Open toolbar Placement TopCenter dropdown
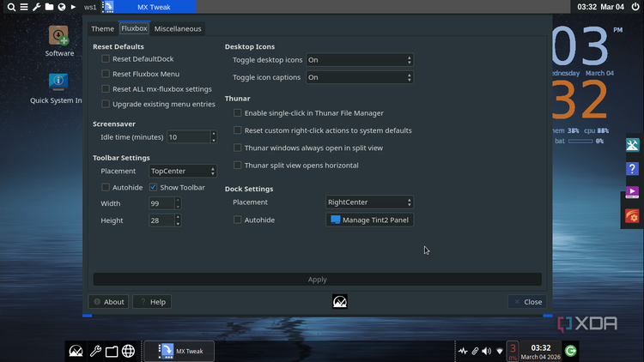Viewport: 644px width, 362px height. (x=183, y=171)
